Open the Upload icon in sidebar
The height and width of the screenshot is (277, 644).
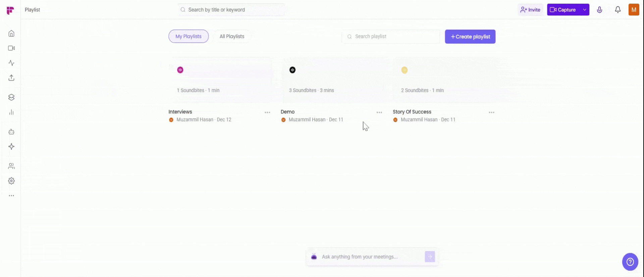11,78
